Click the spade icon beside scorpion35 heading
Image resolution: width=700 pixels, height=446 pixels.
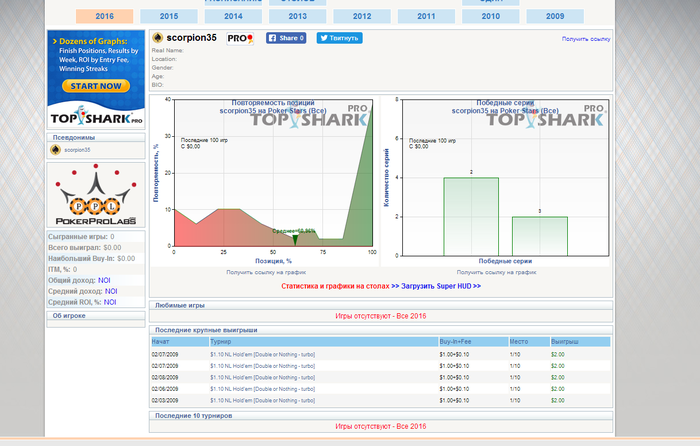click(158, 38)
